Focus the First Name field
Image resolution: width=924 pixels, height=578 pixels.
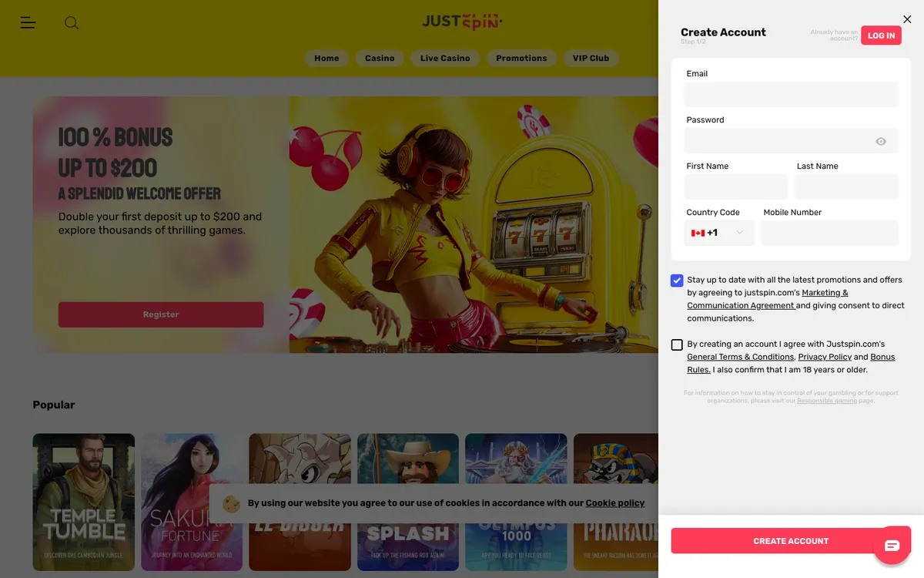tap(736, 187)
